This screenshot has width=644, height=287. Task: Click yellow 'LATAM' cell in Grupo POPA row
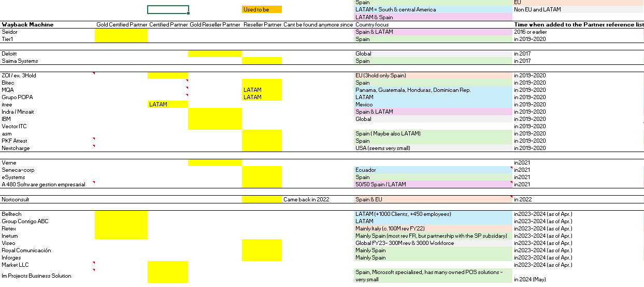[262, 97]
